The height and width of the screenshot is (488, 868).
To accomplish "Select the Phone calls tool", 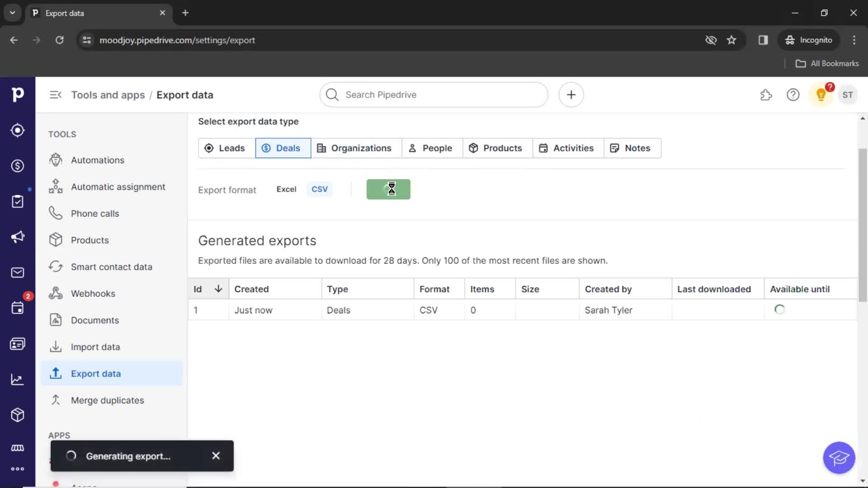I will (x=95, y=213).
